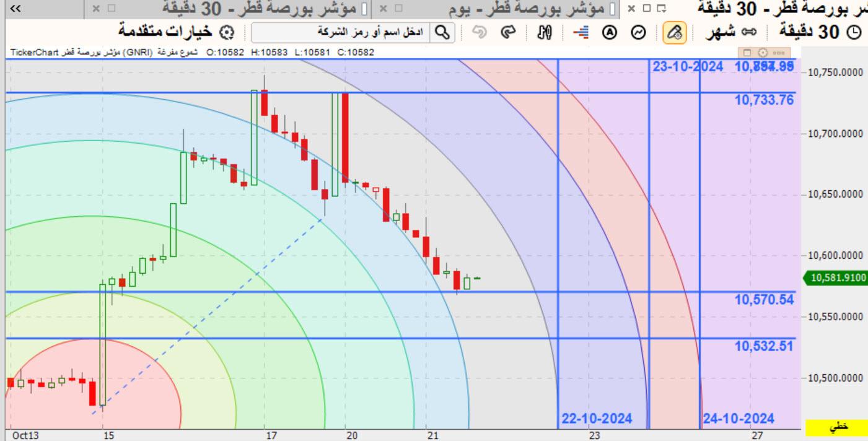Open the chart panel three-dots menu
Viewport: 868px width, 441px height.
coord(778,53)
